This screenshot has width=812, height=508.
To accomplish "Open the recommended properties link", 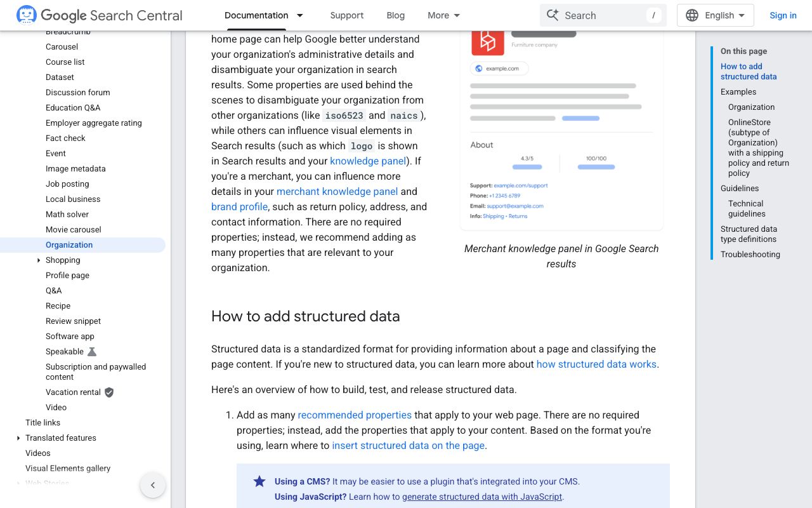I will (x=355, y=415).
